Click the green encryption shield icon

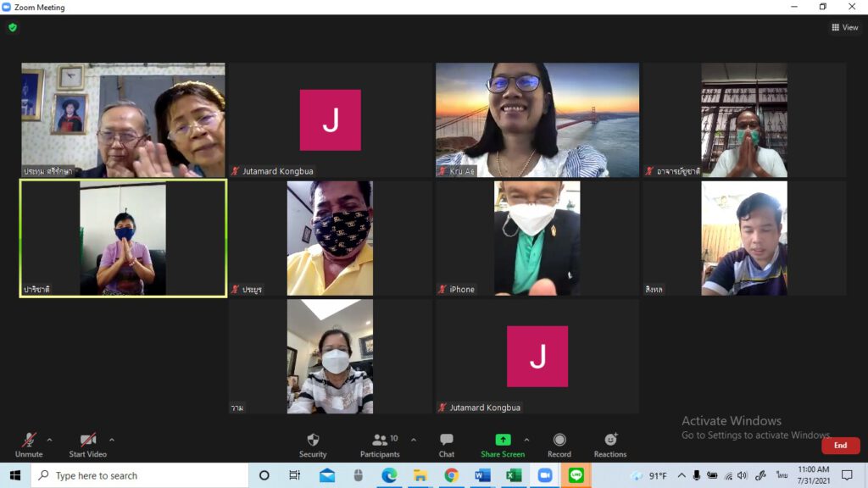pyautogui.click(x=13, y=27)
